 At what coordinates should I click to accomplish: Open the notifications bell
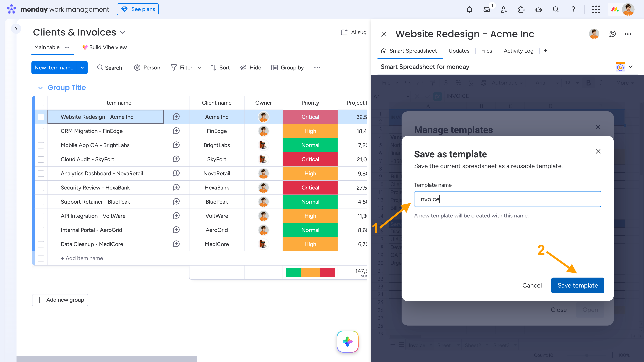(469, 9)
